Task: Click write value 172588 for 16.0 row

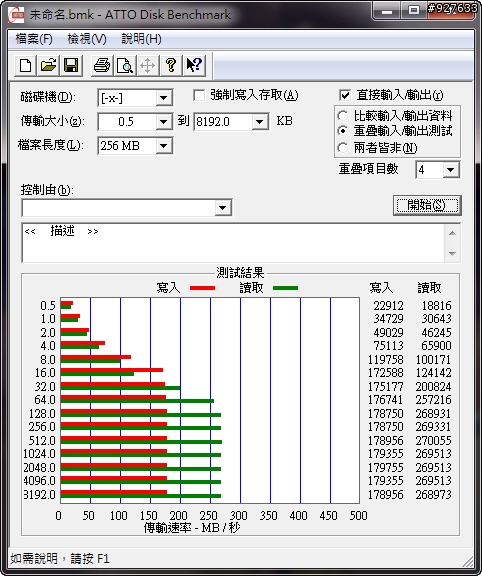Action: [386, 373]
